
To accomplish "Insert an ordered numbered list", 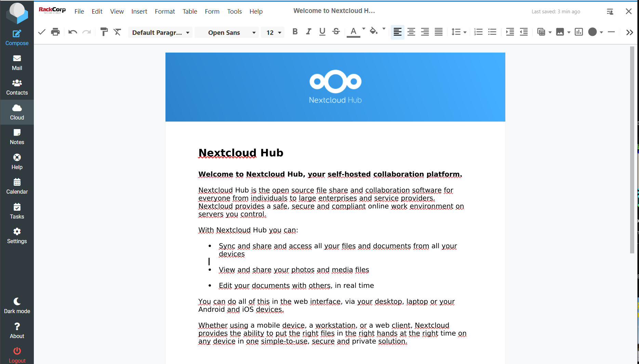I will (x=478, y=32).
